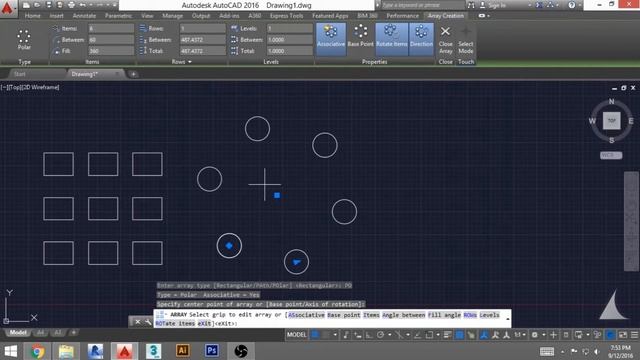This screenshot has width=640, height=360.
Task: Click the Windows Start button
Action: point(11,351)
